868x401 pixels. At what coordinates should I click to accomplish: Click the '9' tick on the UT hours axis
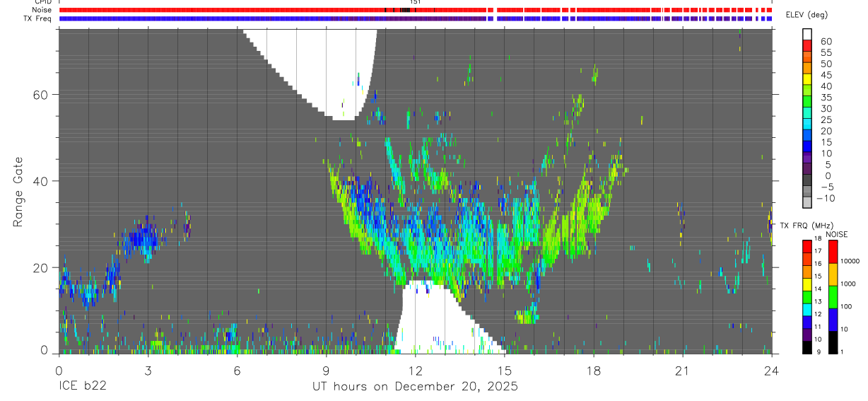pyautogui.click(x=326, y=371)
